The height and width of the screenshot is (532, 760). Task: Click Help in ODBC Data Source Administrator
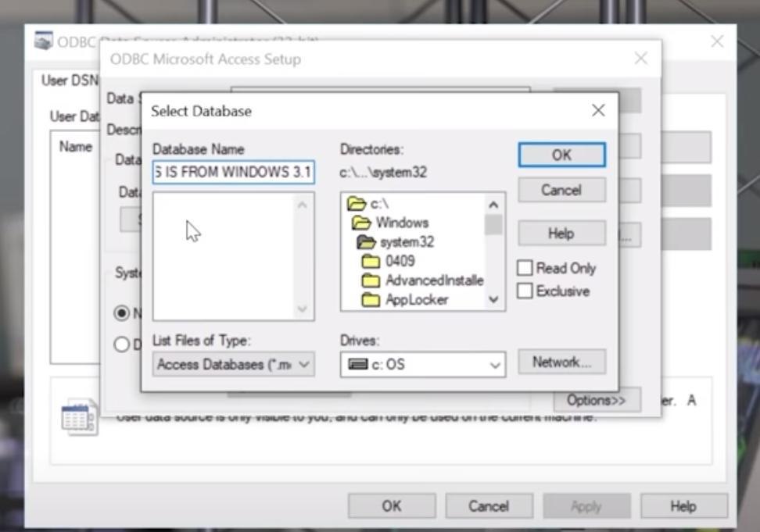point(683,506)
